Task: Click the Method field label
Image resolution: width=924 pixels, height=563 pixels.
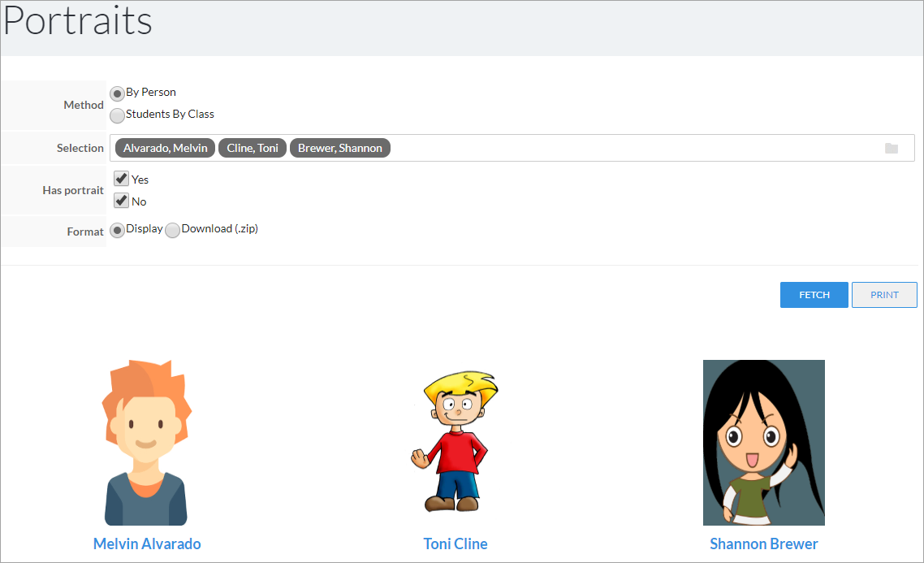Action: pyautogui.click(x=83, y=105)
